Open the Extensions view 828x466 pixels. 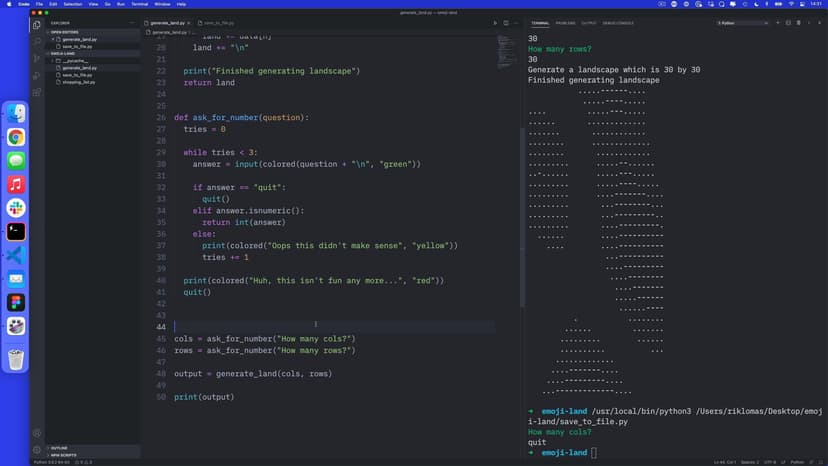pos(37,92)
